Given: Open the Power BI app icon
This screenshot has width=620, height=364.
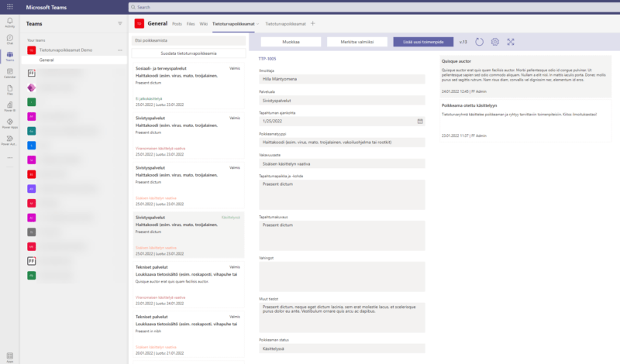Looking at the screenshot, I should [9, 108].
